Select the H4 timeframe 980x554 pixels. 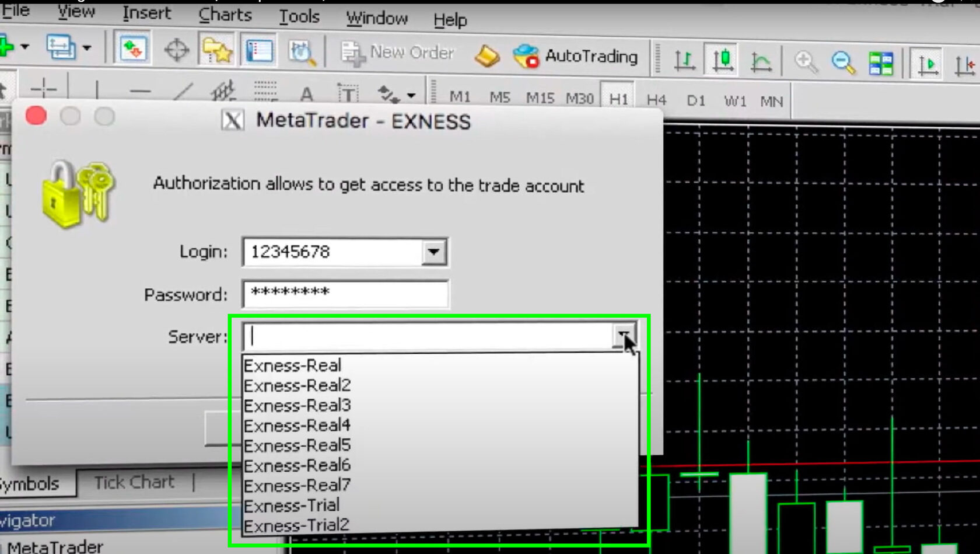click(x=656, y=100)
